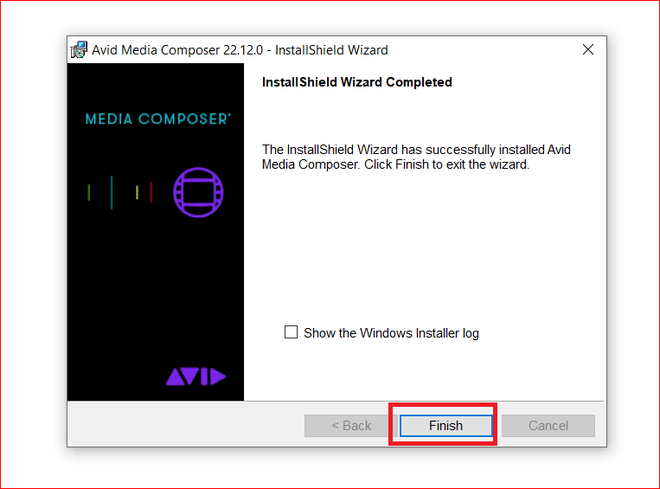660x489 pixels.
Task: Click the red vertical bar
Action: click(x=151, y=193)
